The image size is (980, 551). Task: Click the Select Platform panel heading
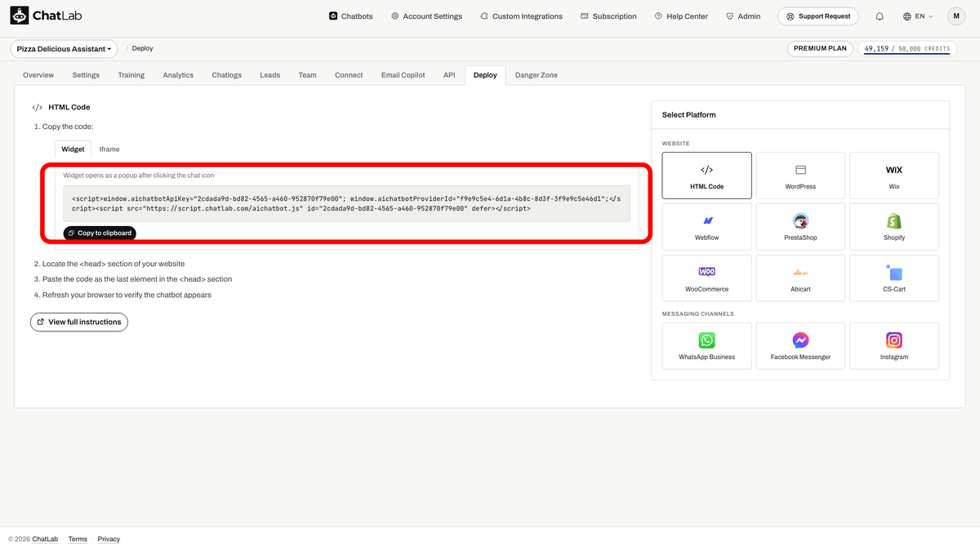click(689, 115)
